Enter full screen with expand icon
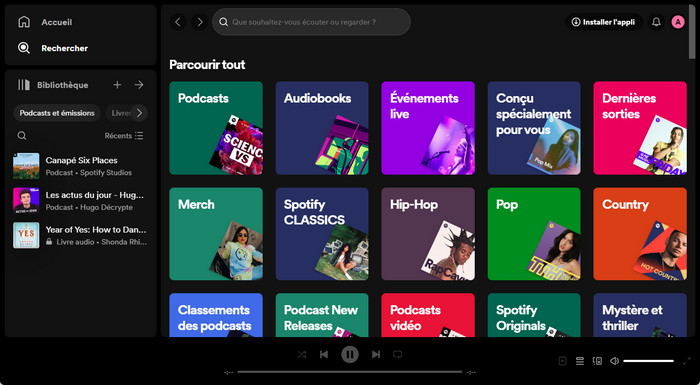Screen dimensions: 700x385 tap(687, 361)
